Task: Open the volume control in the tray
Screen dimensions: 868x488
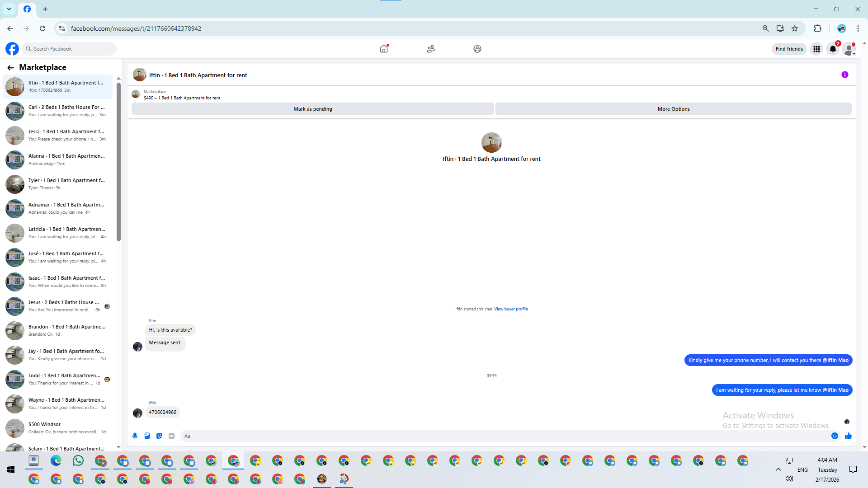Action: click(x=789, y=479)
